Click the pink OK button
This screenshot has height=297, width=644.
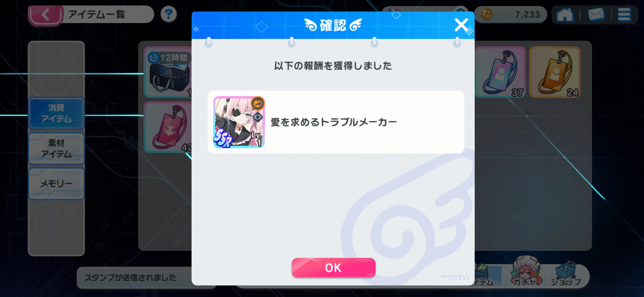coord(333,268)
